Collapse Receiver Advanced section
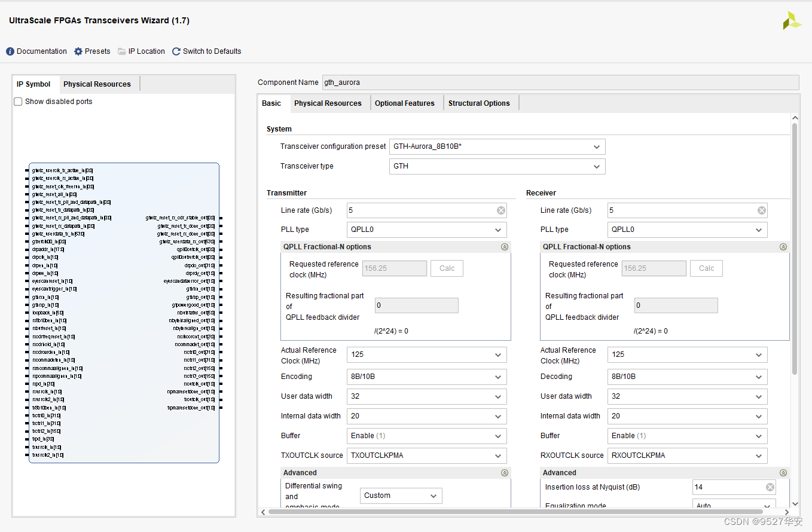Viewport: 812px width, 532px height. pyautogui.click(x=783, y=473)
